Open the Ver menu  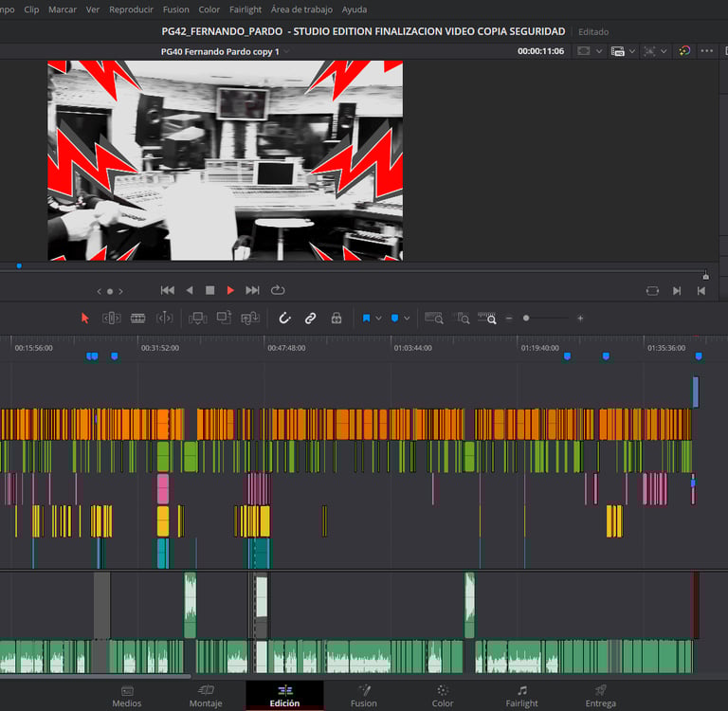[93, 9]
